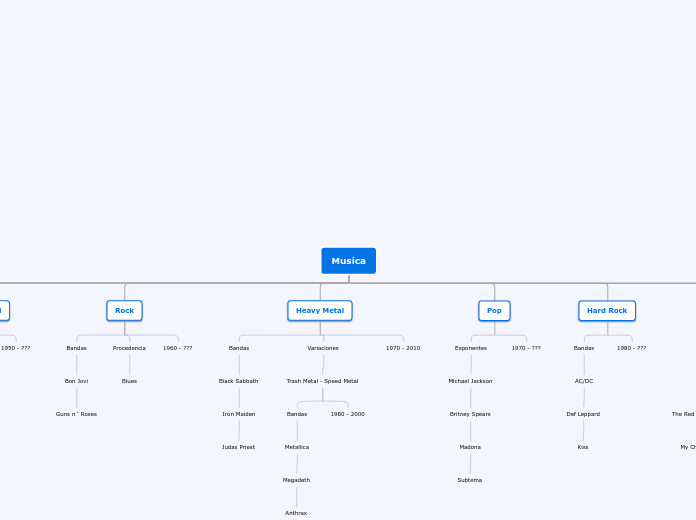696x520 pixels.
Task: Click the Exponentes subtopic under Pop
Action: pos(471,348)
